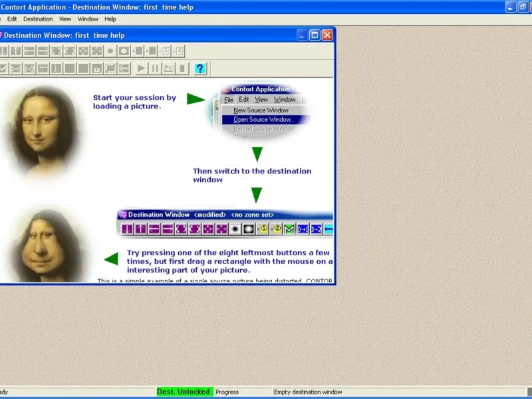
Task: Click the greyed-out toolbar button numbered 1
Action: [166, 51]
